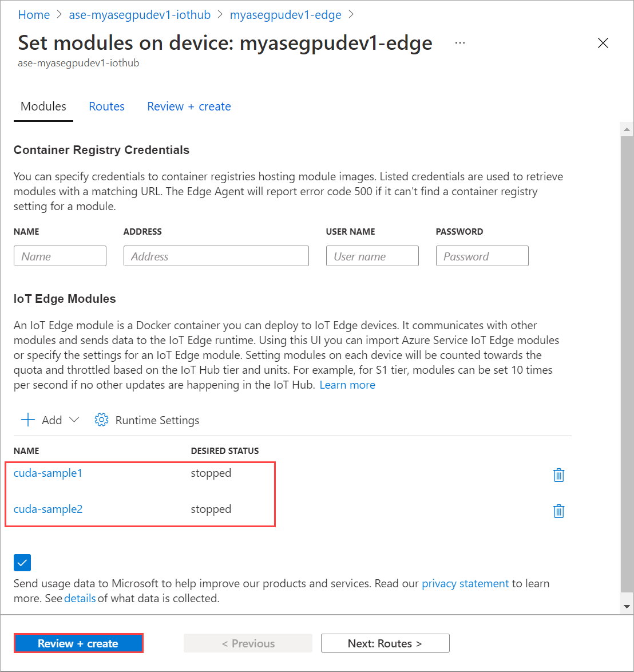Disable sending usage data to Microsoft

[x=22, y=563]
